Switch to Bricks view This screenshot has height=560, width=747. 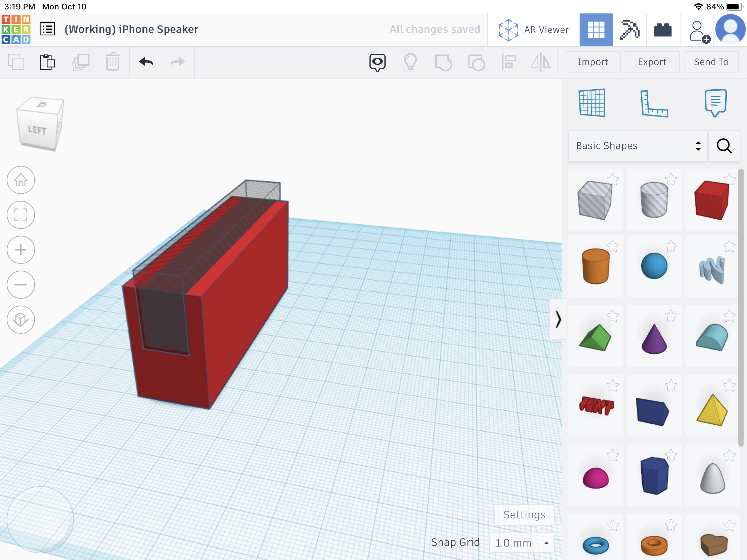coord(663,30)
